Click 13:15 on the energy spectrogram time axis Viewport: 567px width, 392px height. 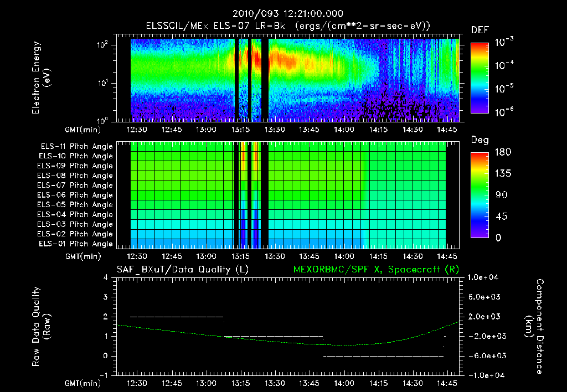coord(240,130)
